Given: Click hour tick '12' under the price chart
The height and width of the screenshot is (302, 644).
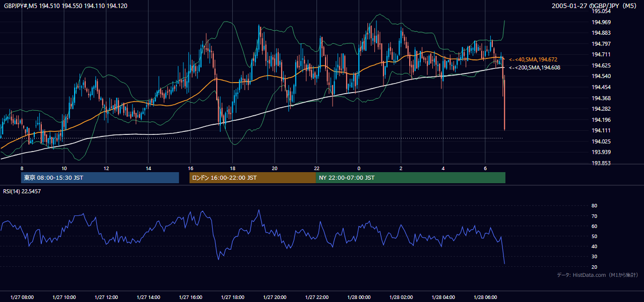Looking at the screenshot, I should [106, 168].
